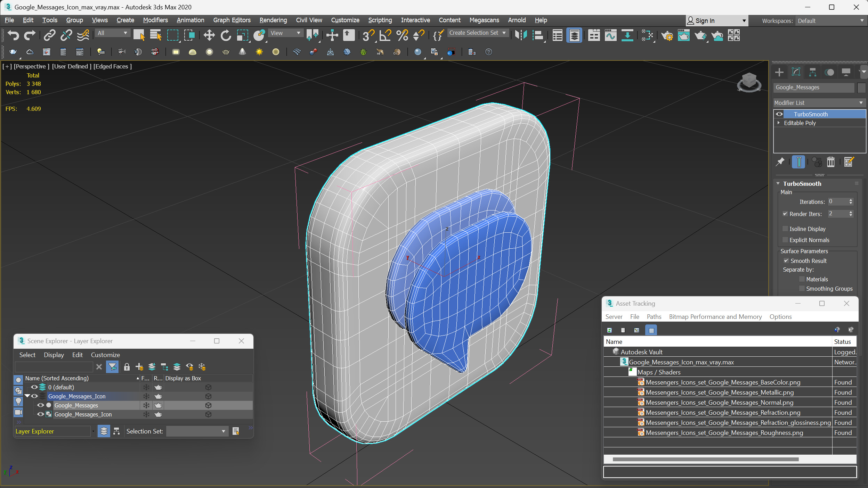Image resolution: width=868 pixels, height=488 pixels.
Task: Open Create Selection Set dropdown
Action: (478, 33)
